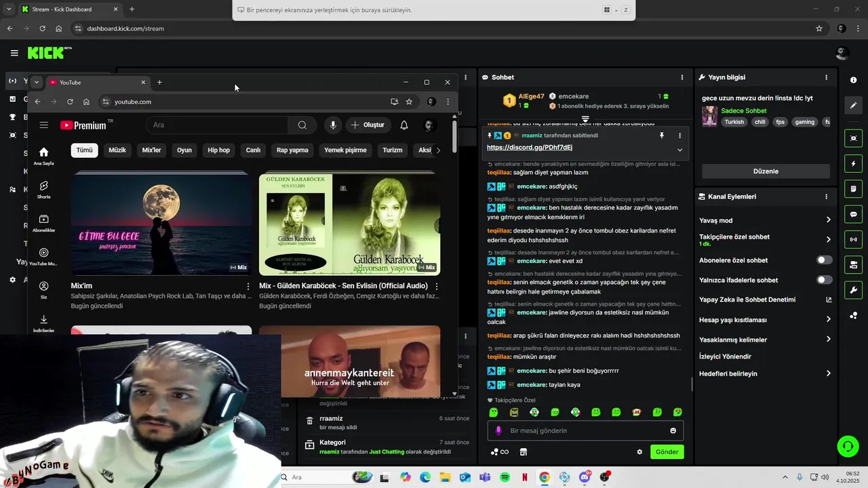The width and height of the screenshot is (868, 488).
Task: Open Netflix from the taskbar
Action: [524, 477]
